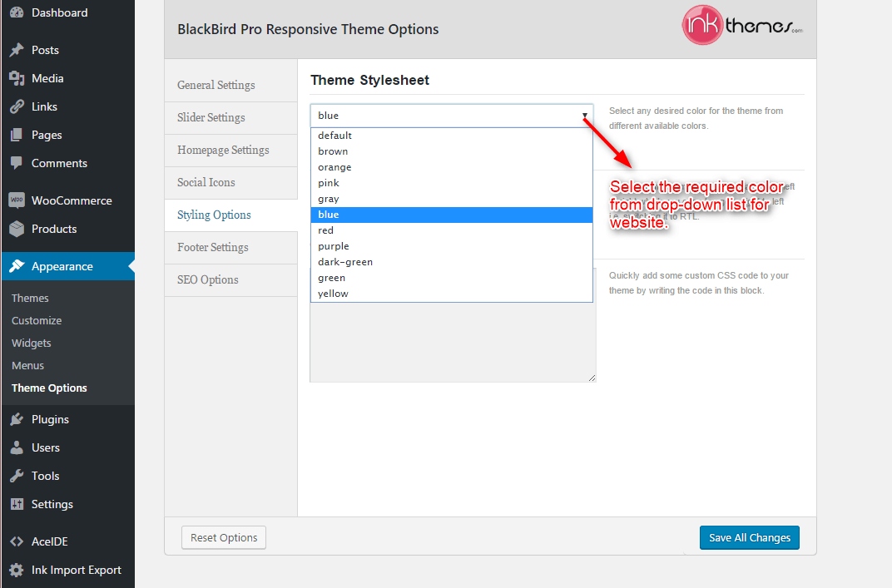The width and height of the screenshot is (892, 588).
Task: Click the Comments speech bubble icon
Action: point(17,163)
